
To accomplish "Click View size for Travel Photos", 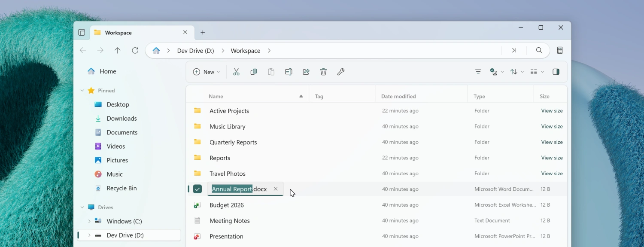I will [x=552, y=174].
